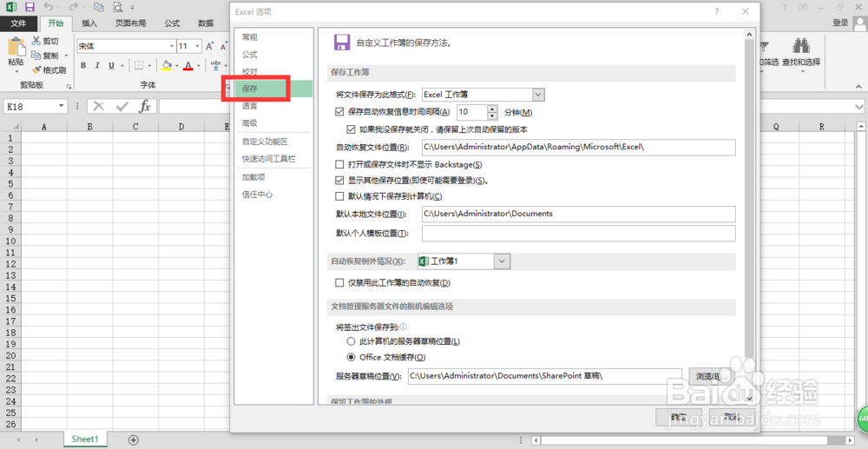Enable 默认情况下保存到计算机 checkbox
Viewport: 868px width, 449px height.
click(x=340, y=196)
